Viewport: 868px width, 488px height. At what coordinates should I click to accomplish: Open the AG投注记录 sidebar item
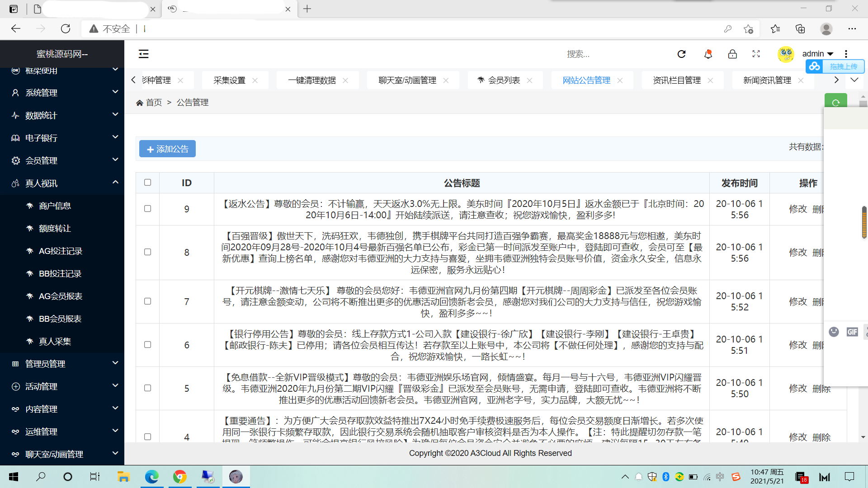60,251
